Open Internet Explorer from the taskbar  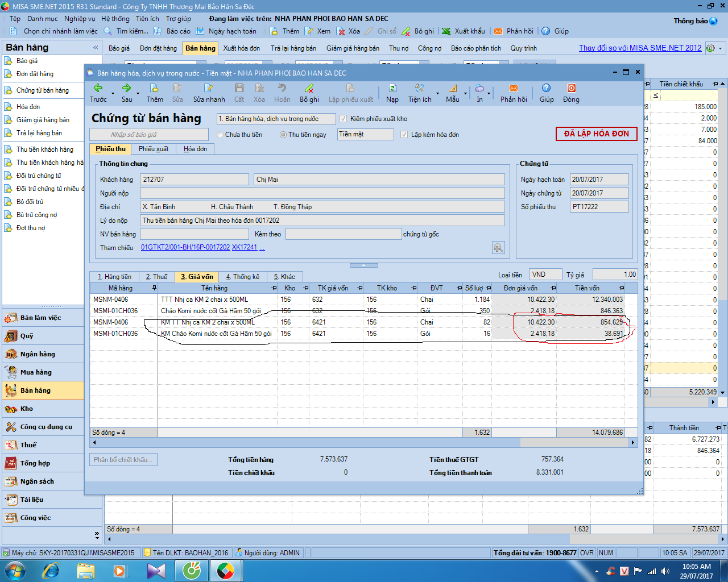(51, 570)
